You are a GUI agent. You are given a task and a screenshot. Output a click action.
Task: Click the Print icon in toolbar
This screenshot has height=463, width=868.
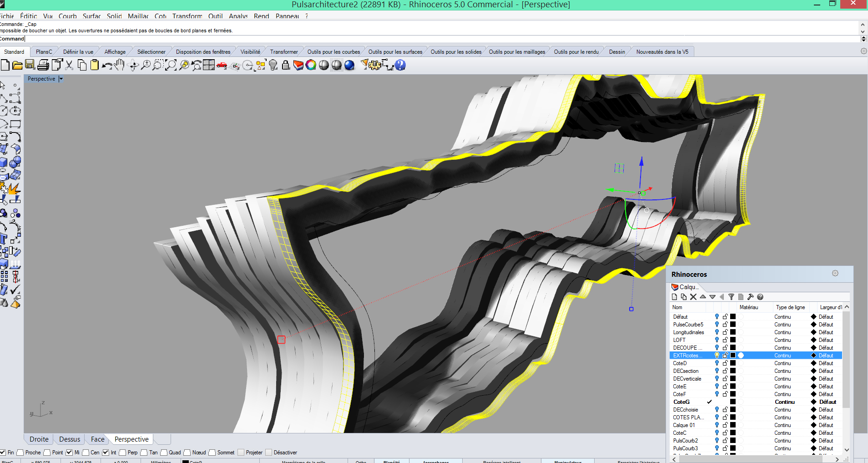[x=43, y=65]
